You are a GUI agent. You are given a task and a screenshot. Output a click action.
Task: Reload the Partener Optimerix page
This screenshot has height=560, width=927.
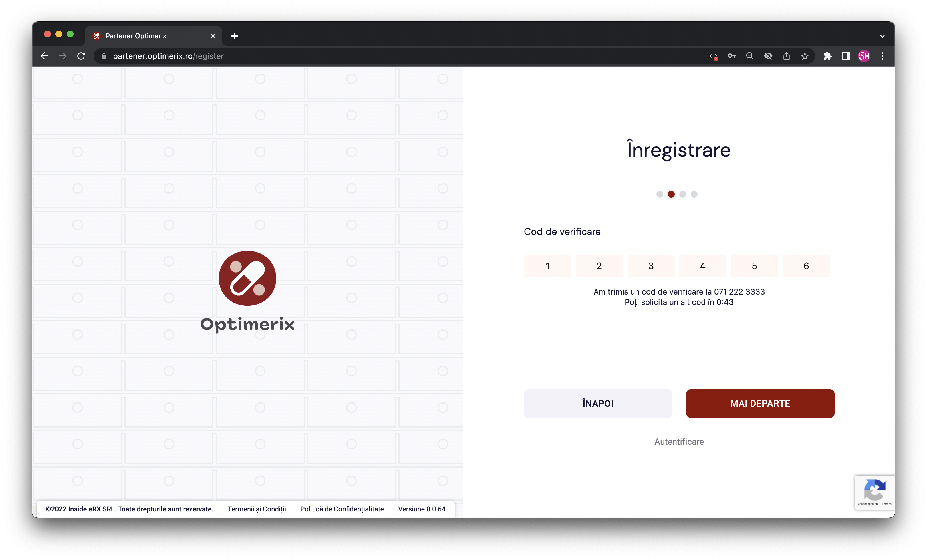point(81,56)
